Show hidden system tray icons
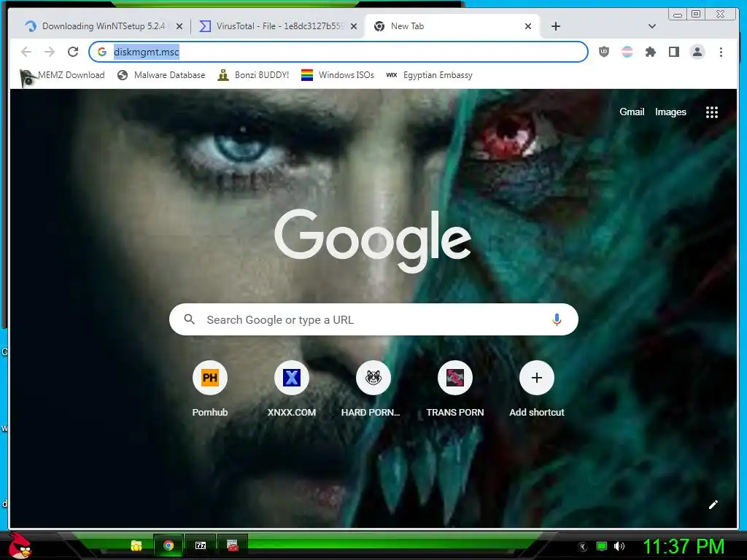Image resolution: width=747 pixels, height=560 pixels. (x=582, y=547)
